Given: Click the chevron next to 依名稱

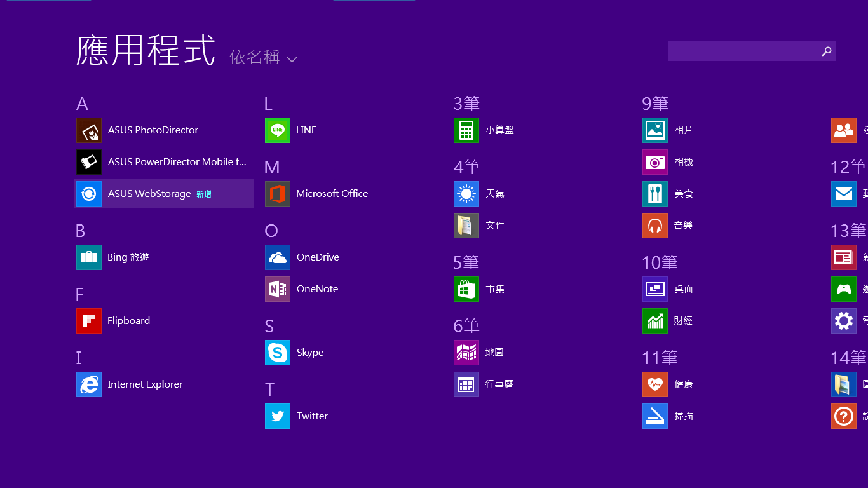Looking at the screenshot, I should [292, 59].
